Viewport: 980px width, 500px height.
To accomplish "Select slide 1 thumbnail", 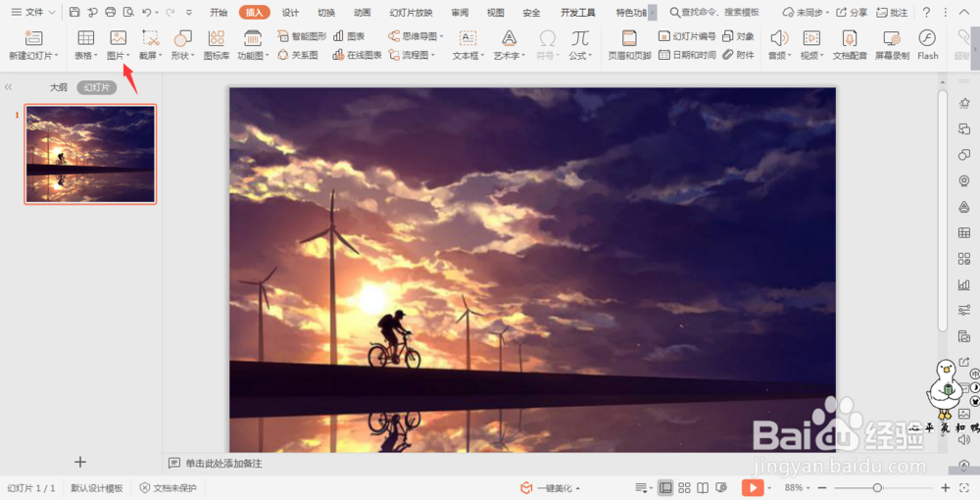I will [90, 154].
